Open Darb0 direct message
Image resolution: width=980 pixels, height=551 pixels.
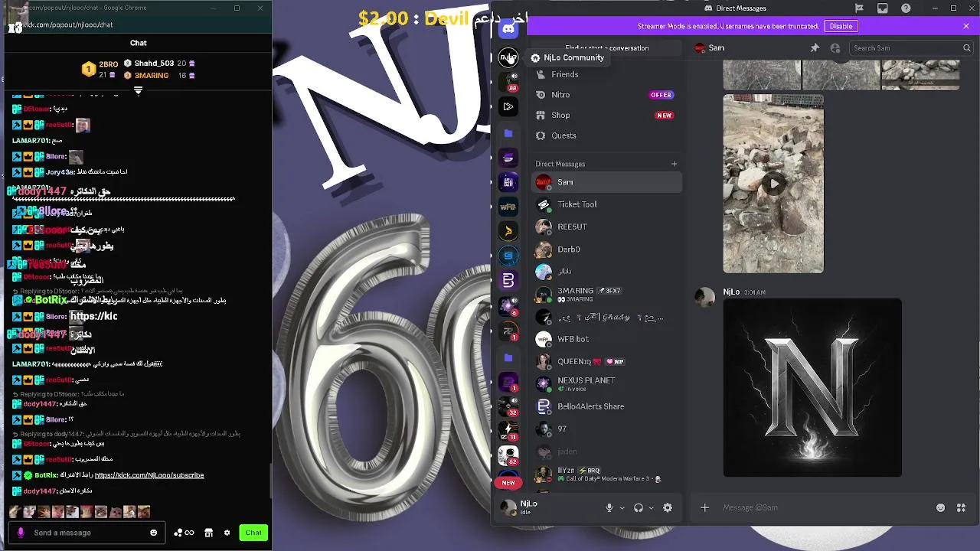point(606,249)
